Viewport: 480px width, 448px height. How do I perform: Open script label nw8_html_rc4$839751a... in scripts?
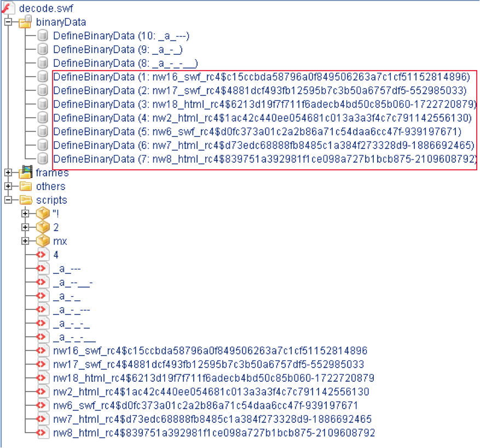pyautogui.click(x=214, y=433)
